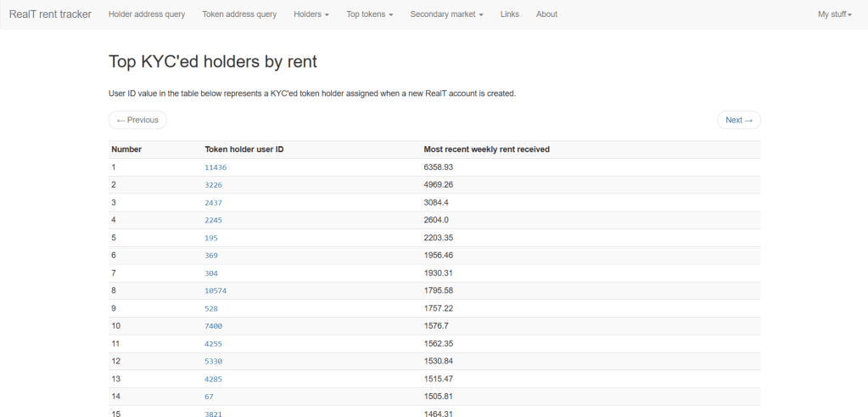Go to the Next page of holders
This screenshot has width=868, height=417.
[x=738, y=120]
